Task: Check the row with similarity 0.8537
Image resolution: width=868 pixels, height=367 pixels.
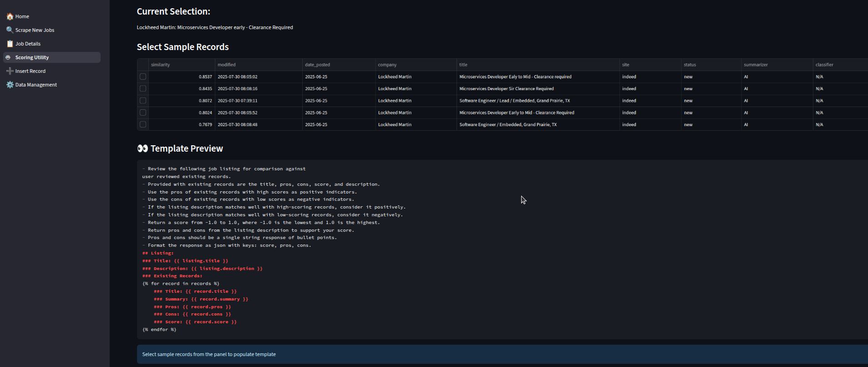Action: point(143,77)
